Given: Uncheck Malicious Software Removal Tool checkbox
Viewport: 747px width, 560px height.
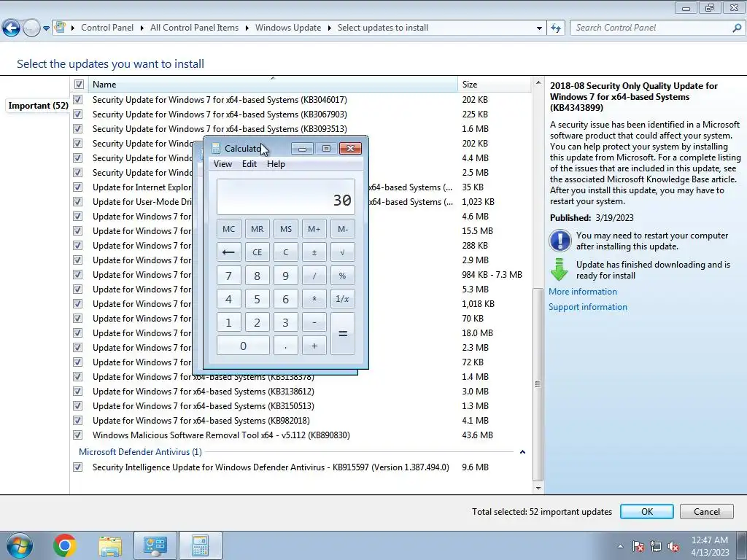Looking at the screenshot, I should [77, 435].
